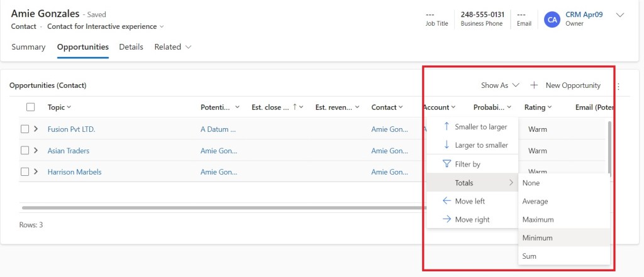This screenshot has width=644, height=277.
Task: Expand the header chevron next to owner
Action: (x=620, y=16)
